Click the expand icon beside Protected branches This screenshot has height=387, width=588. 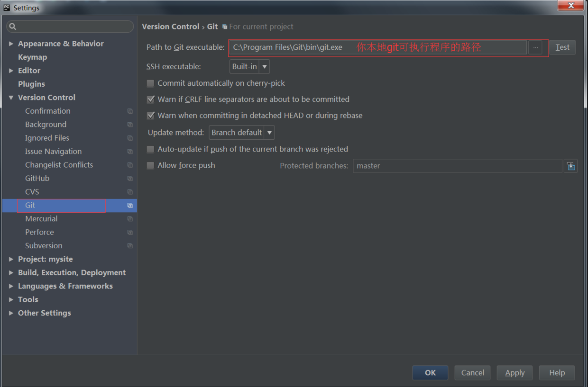[x=571, y=166]
